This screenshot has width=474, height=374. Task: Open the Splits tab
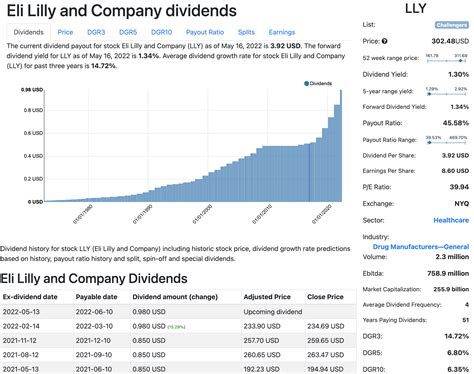coord(246,32)
